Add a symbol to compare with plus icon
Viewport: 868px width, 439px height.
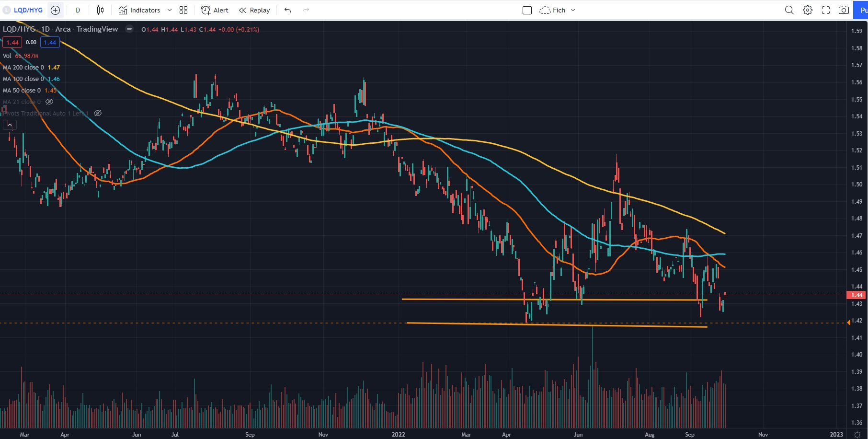[56, 10]
